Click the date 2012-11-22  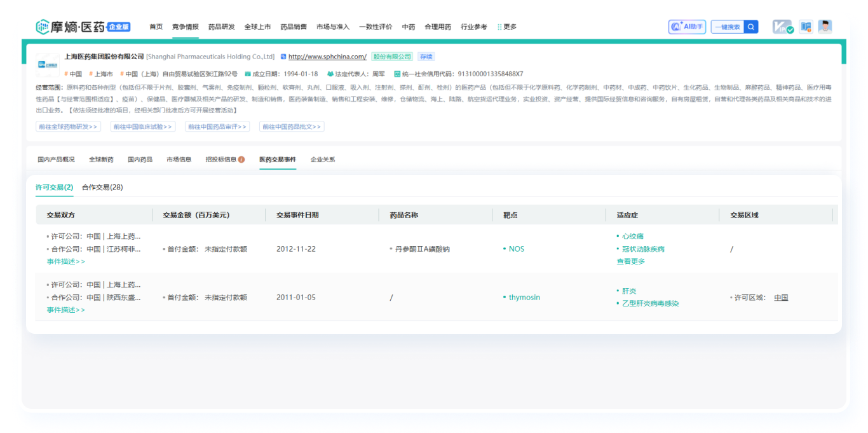295,249
